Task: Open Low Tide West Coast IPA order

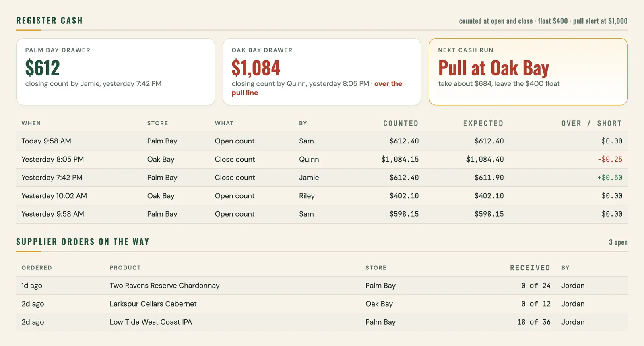Action: click(322, 322)
